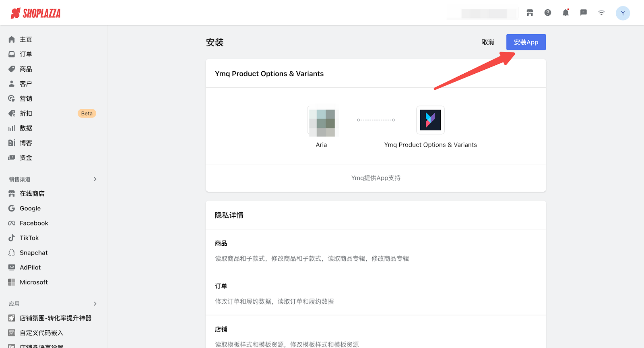Open 订单 from the sidebar
The height and width of the screenshot is (348, 644).
tap(26, 54)
